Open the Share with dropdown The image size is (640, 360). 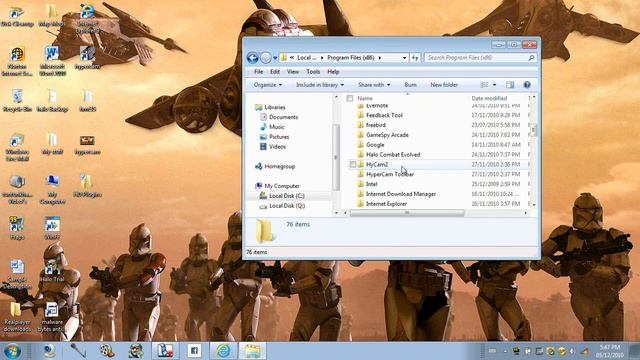coord(374,85)
